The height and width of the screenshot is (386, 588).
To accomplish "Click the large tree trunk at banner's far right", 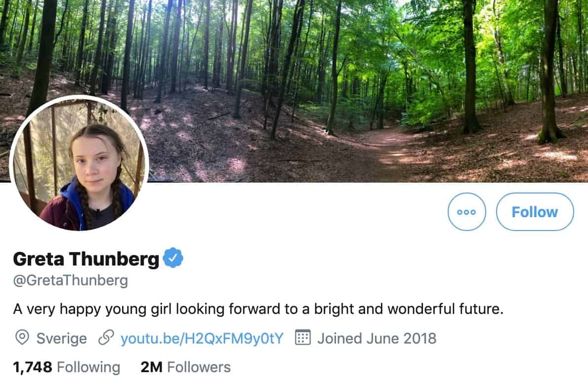I will [x=548, y=74].
